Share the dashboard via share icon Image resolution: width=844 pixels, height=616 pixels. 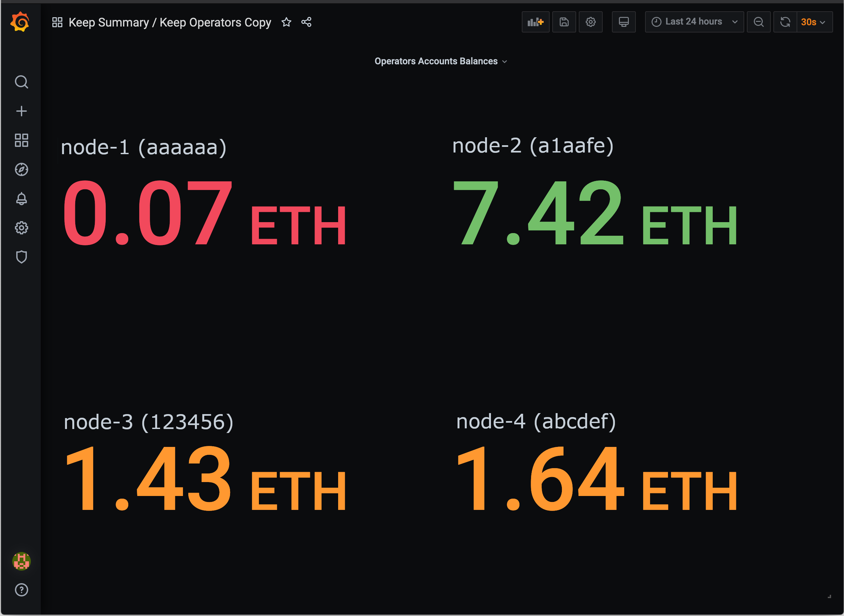pyautogui.click(x=306, y=22)
